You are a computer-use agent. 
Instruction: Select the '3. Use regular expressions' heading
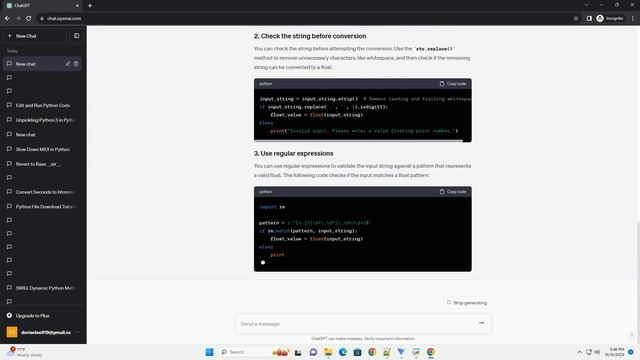(293, 153)
